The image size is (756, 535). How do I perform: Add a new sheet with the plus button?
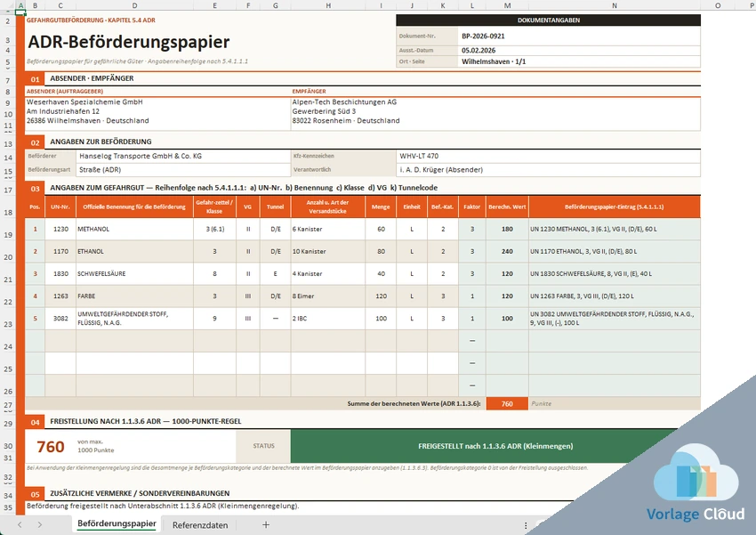pyautogui.click(x=266, y=524)
